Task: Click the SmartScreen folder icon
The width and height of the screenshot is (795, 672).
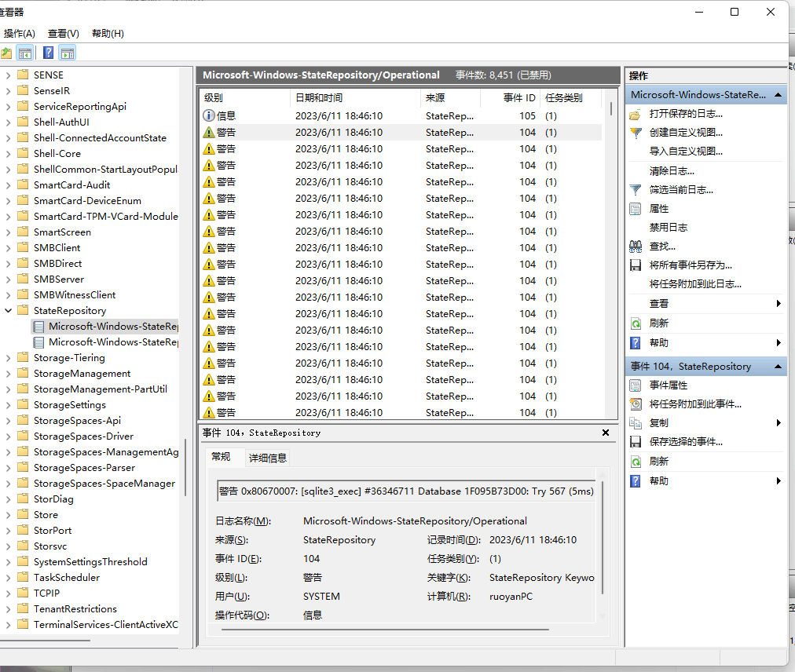Action: (x=23, y=232)
